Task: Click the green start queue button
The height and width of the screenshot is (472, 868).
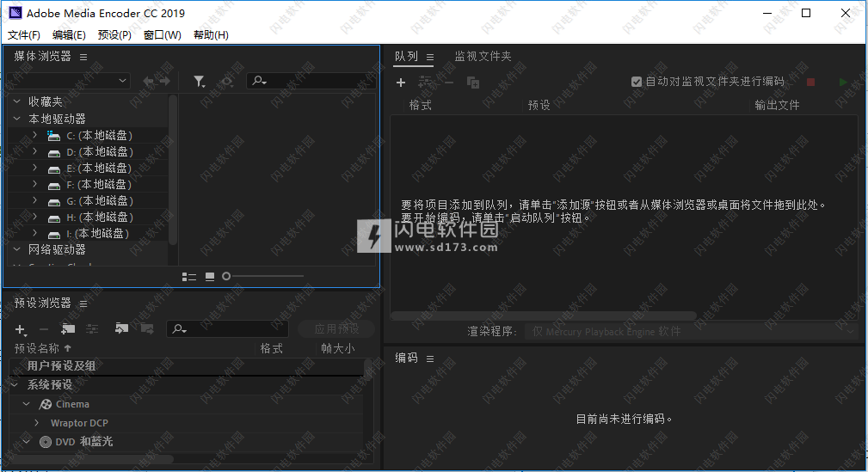Action: pyautogui.click(x=842, y=82)
